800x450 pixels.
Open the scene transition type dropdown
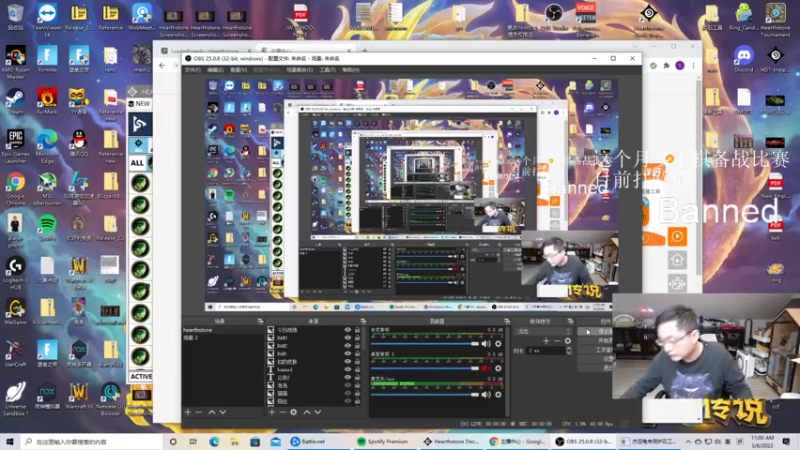[544, 331]
